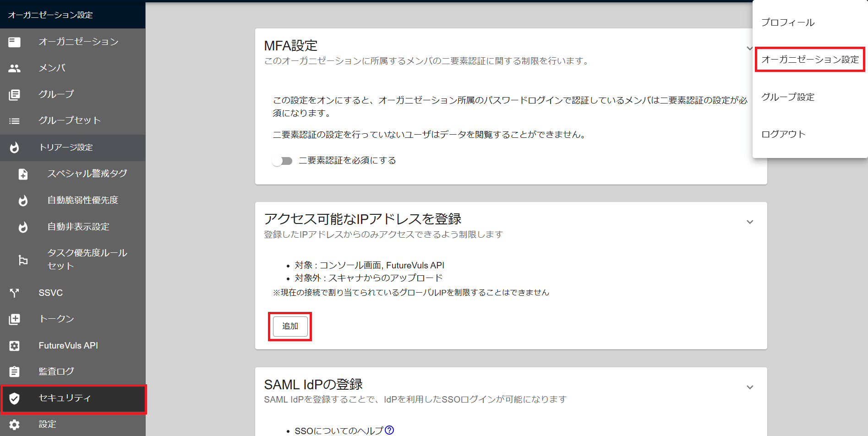Enable the require two-factor authentication switch
Viewport: 868px width, 436px height.
click(282, 161)
